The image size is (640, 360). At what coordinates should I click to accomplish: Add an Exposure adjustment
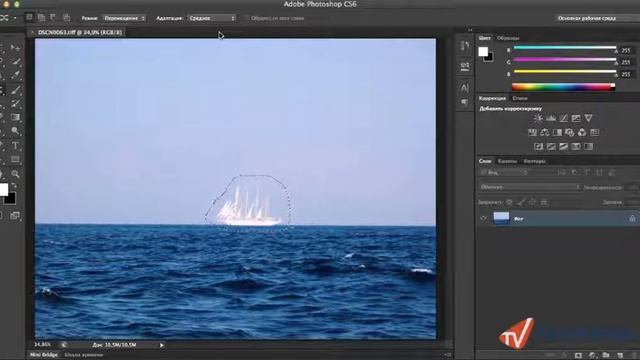pos(576,118)
